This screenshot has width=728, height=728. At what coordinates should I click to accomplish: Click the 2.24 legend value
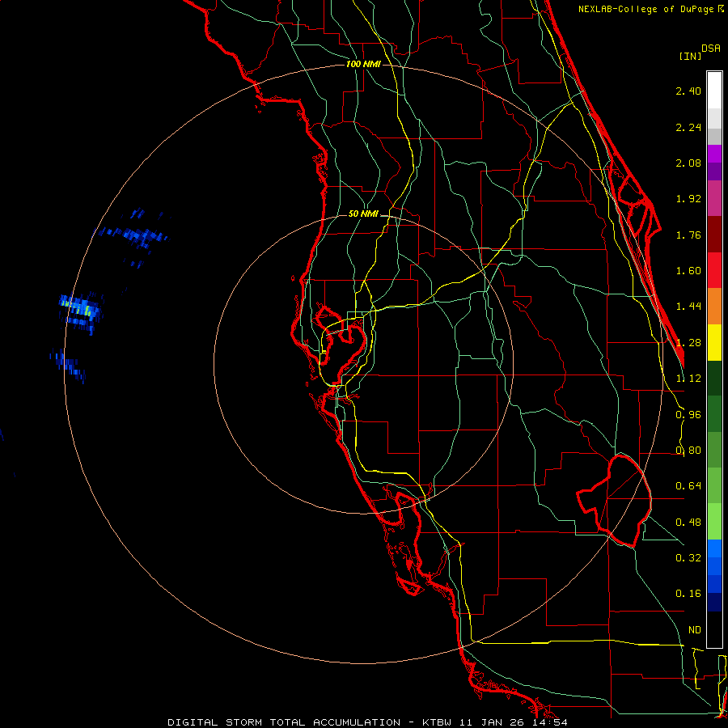688,127
